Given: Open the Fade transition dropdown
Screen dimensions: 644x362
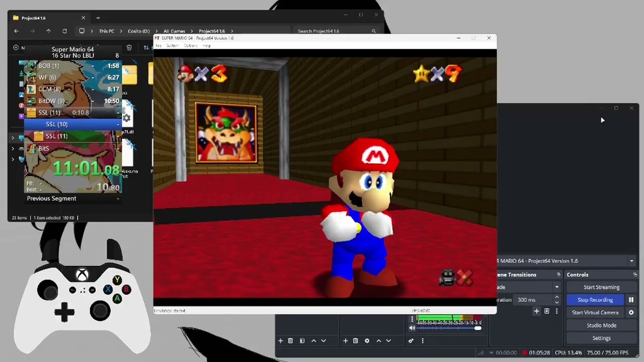Looking at the screenshot, I should [x=556, y=287].
